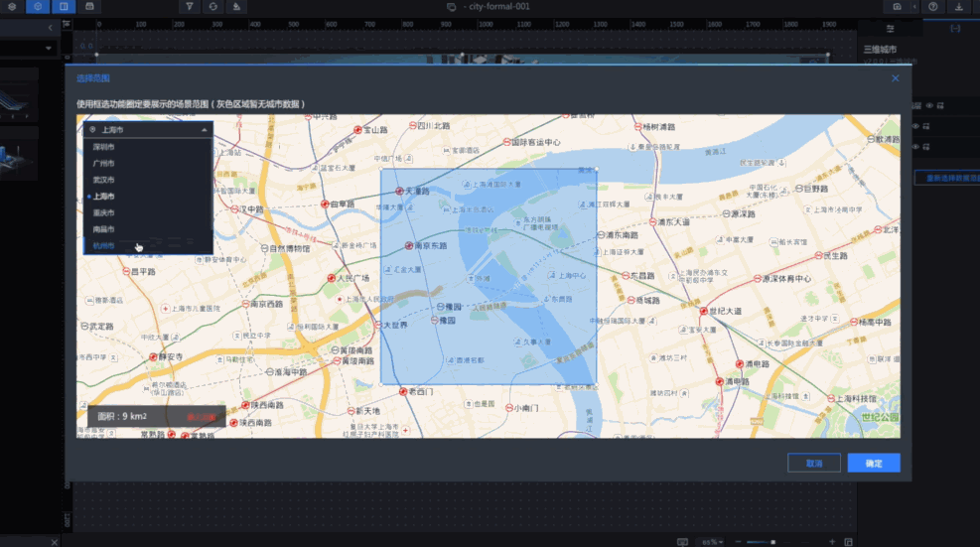Switch to the bracket data tab in right panel
Screen dimensions: 980x547
point(955,28)
